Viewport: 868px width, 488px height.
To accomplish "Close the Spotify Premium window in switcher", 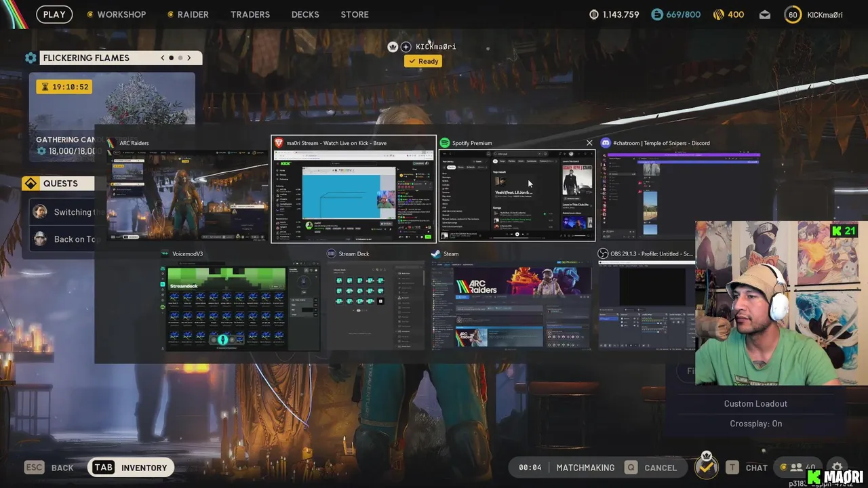I will coord(589,143).
